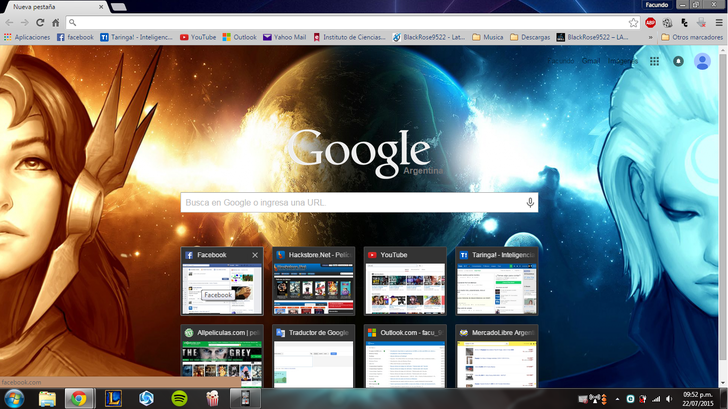Open Popcorn Time from the taskbar
Image resolution: width=728 pixels, height=409 pixels.
click(212, 399)
